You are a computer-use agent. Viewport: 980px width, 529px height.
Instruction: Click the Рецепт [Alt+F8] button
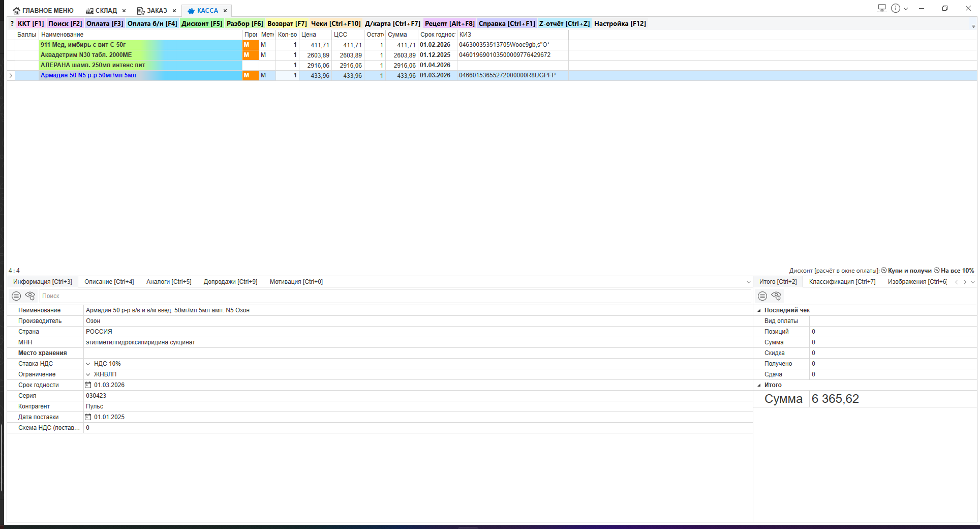point(450,24)
